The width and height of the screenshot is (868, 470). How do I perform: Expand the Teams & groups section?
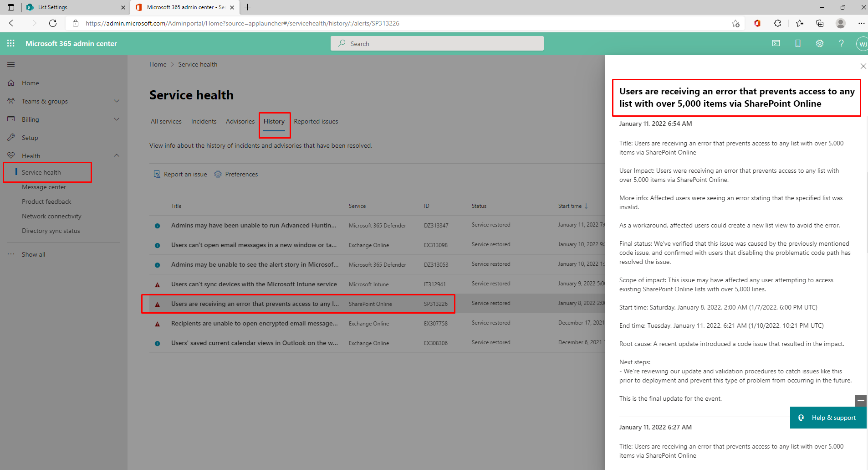pyautogui.click(x=117, y=101)
